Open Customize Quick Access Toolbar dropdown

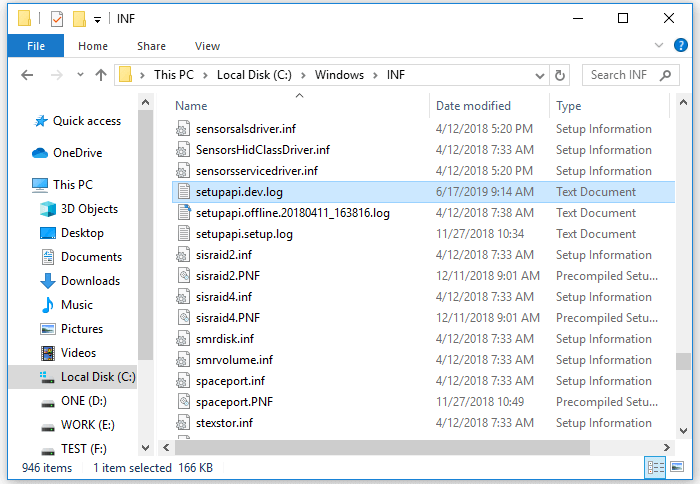97,19
